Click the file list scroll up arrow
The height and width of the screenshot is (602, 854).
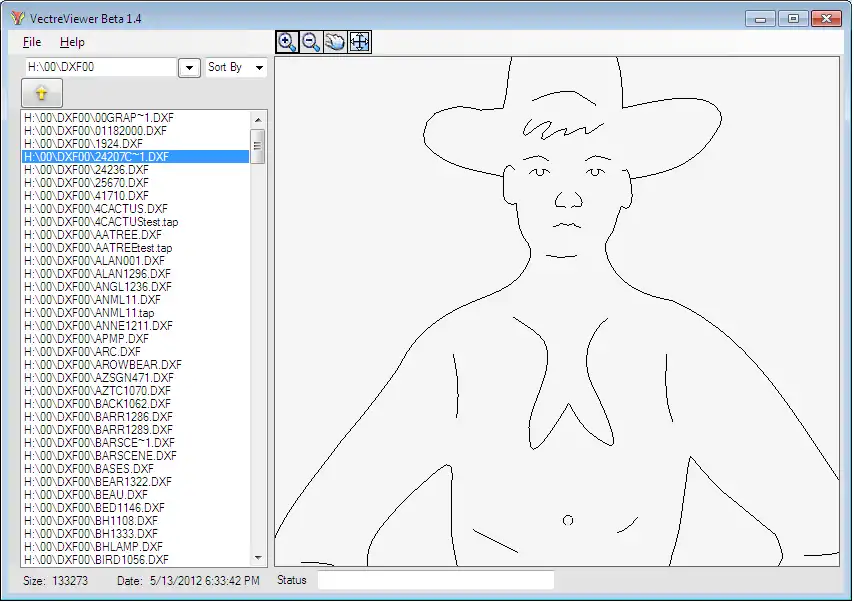pos(258,119)
